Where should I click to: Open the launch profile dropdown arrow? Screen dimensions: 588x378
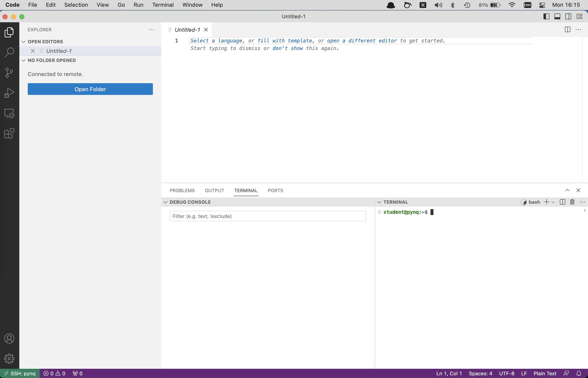pyautogui.click(x=553, y=202)
